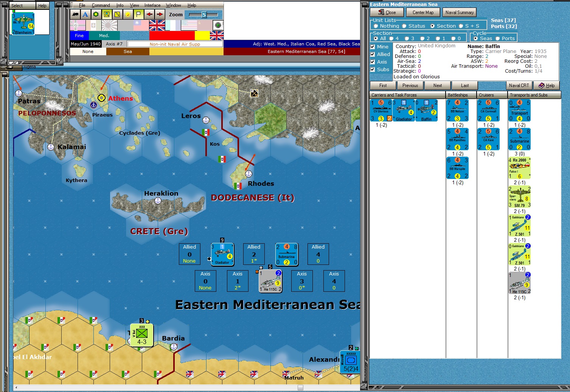
Task: Select the CA Kent cruiser counter
Action: (488, 139)
